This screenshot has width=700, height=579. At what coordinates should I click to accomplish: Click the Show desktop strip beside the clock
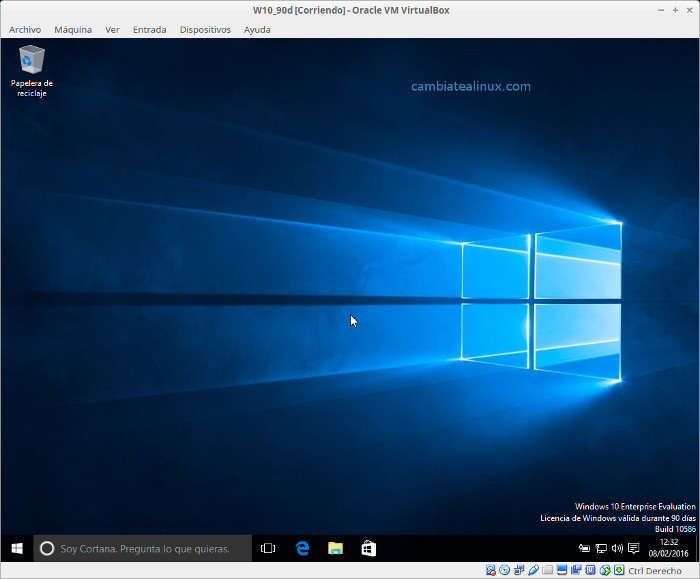(697, 548)
